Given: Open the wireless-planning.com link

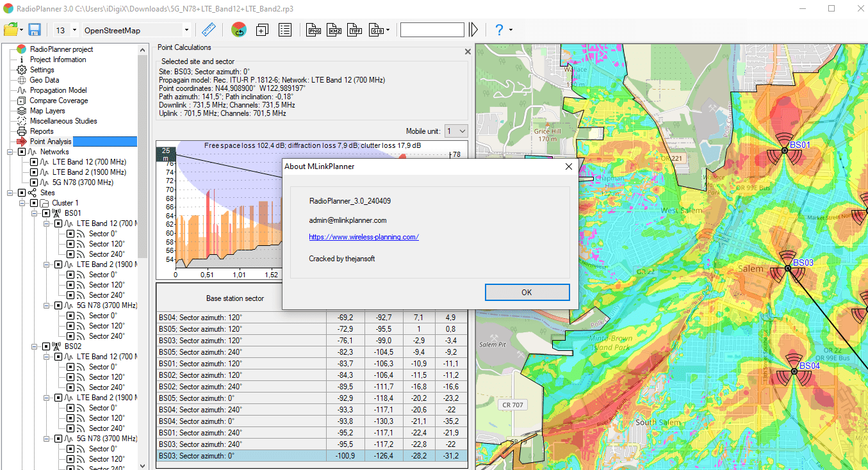Looking at the screenshot, I should coord(364,237).
